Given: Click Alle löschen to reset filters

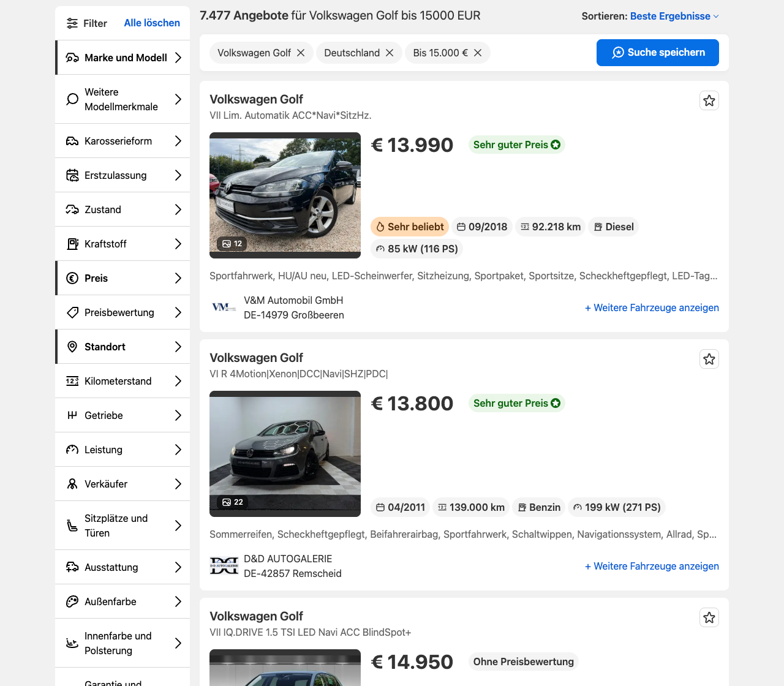Looking at the screenshot, I should pos(152,23).
